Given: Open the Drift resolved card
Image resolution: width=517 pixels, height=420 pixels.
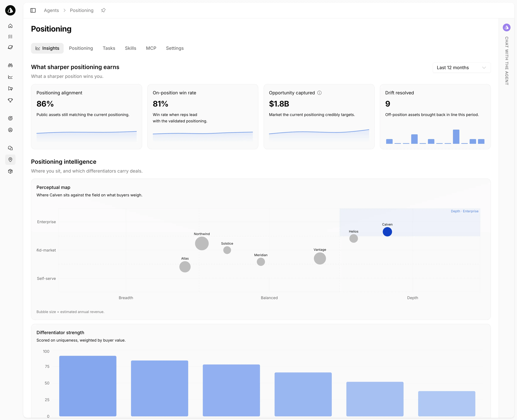Looking at the screenshot, I should (435, 117).
